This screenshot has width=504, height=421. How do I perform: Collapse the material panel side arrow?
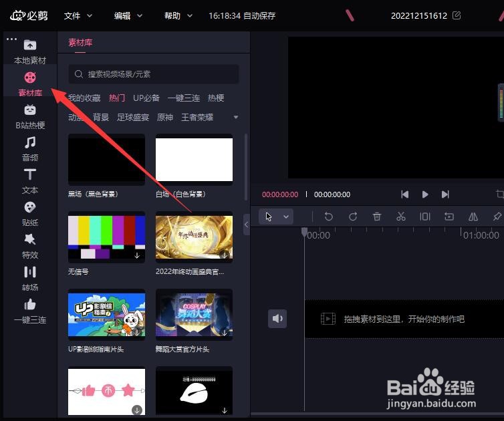tap(247, 225)
